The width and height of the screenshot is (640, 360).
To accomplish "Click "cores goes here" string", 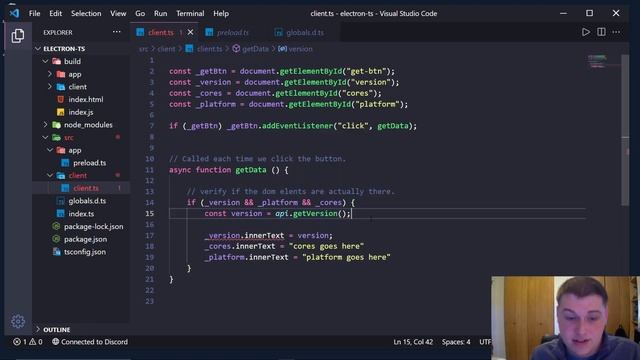I will tap(326, 247).
